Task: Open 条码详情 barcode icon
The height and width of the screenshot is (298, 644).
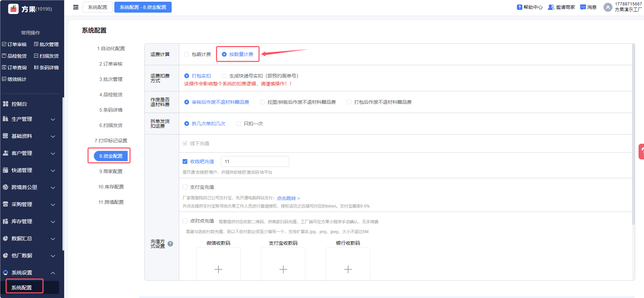Action: pyautogui.click(x=36, y=68)
